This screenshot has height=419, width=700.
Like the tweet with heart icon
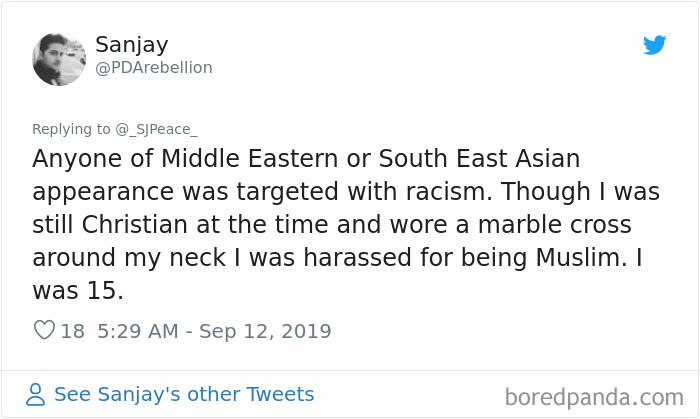point(44,330)
